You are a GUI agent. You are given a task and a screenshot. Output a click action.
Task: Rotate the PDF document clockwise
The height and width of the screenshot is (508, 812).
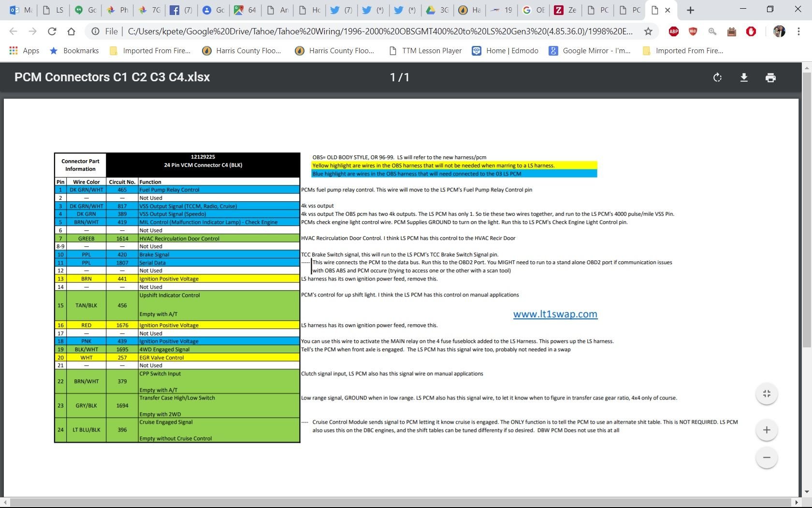click(717, 77)
